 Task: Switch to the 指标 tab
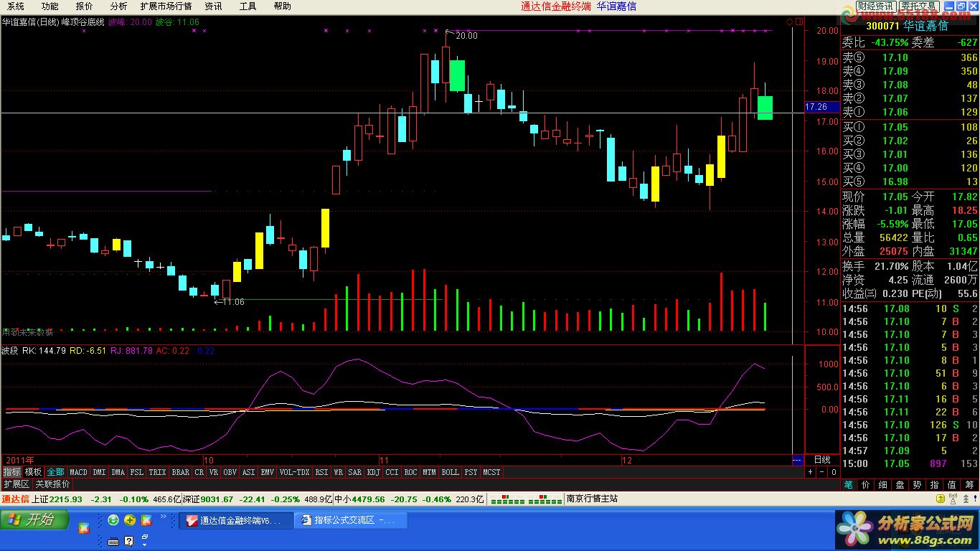point(11,472)
